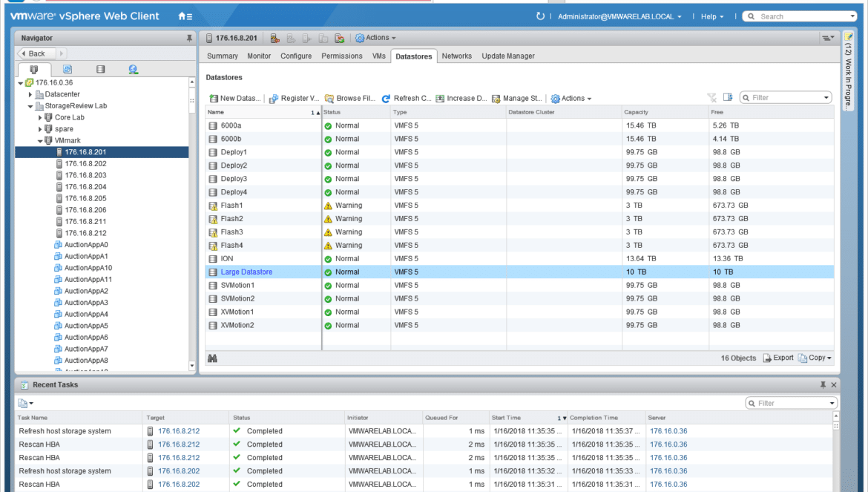
Task: Click the New Datastore toolbar icon
Action: coord(234,99)
